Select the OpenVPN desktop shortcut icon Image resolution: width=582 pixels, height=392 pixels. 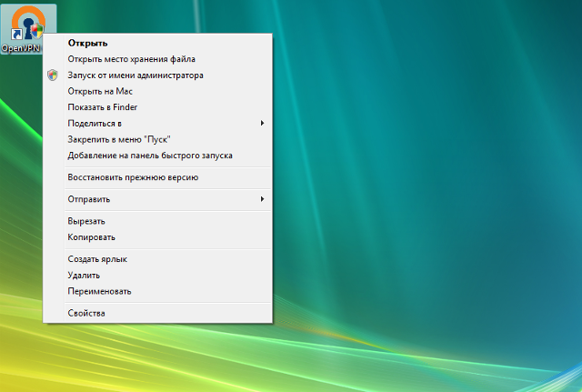[x=28, y=22]
